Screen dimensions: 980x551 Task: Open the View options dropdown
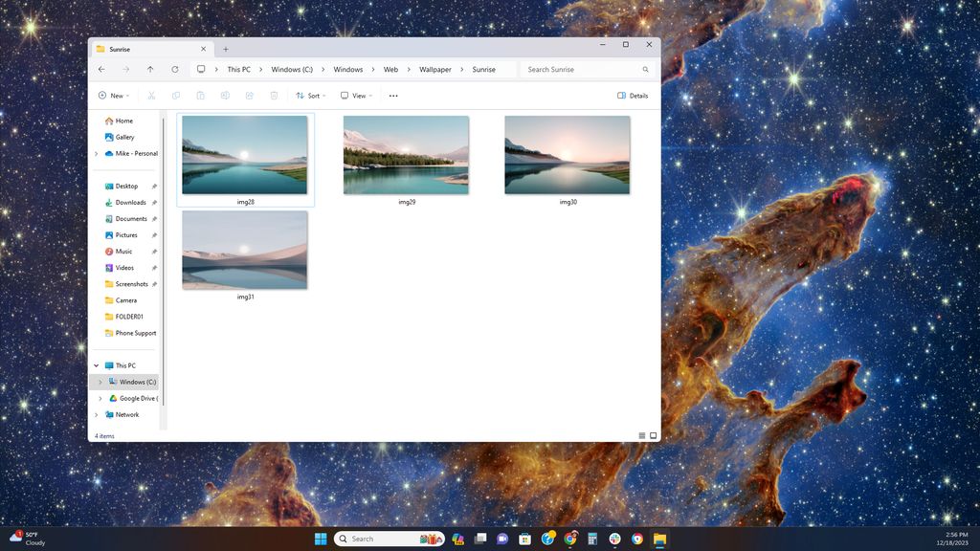coord(356,96)
